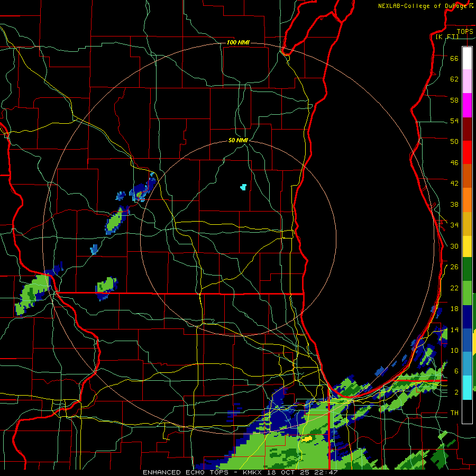Click the legend value 14

coord(454,329)
